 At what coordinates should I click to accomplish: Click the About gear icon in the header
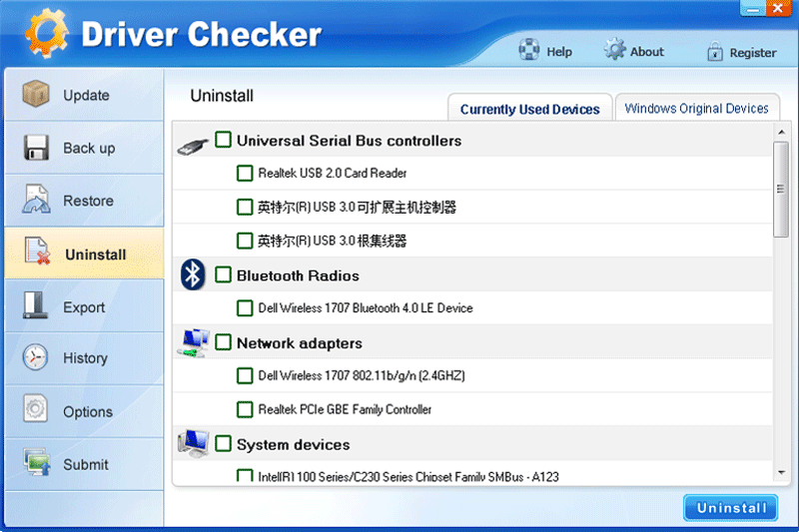coord(614,49)
